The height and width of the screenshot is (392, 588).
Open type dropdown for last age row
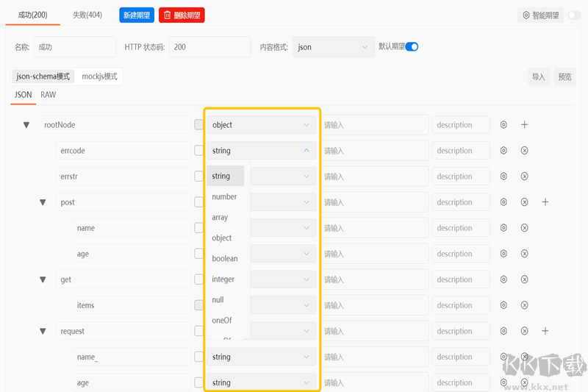261,382
